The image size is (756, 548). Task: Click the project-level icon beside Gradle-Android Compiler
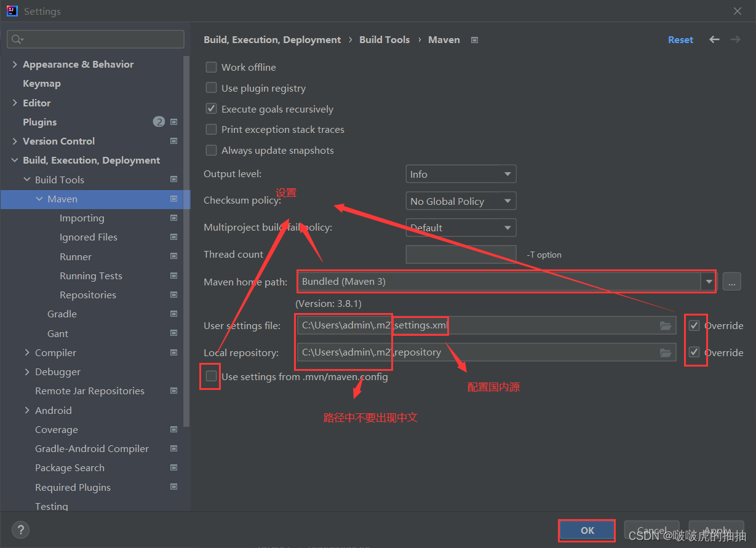click(x=173, y=448)
